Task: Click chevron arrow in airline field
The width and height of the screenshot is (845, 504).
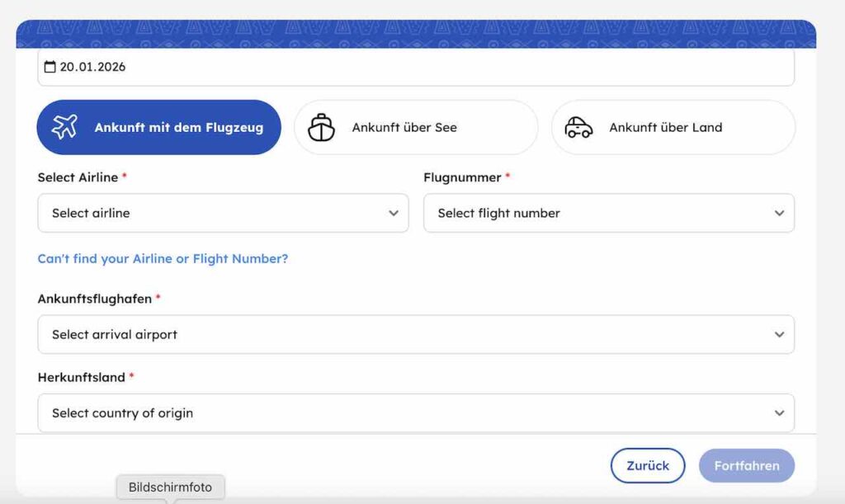Action: (394, 213)
